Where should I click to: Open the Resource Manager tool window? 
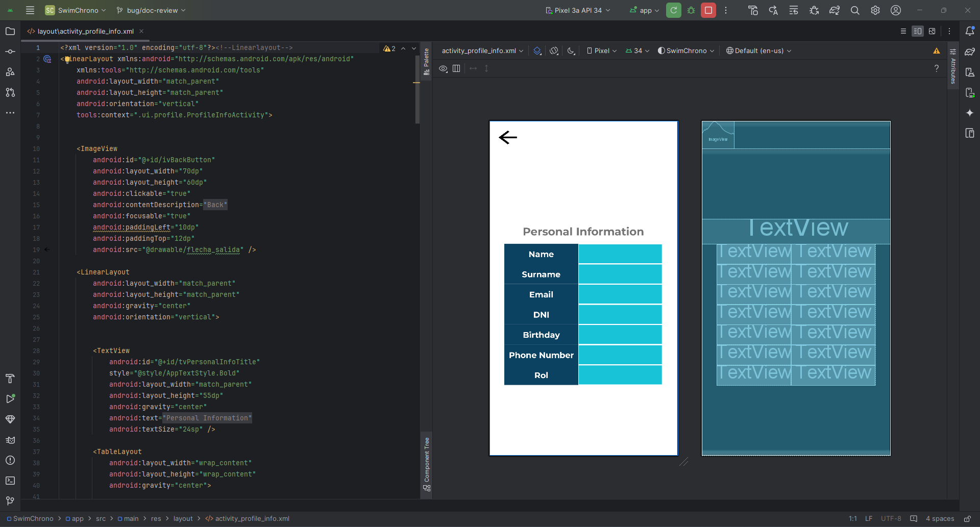(10, 72)
